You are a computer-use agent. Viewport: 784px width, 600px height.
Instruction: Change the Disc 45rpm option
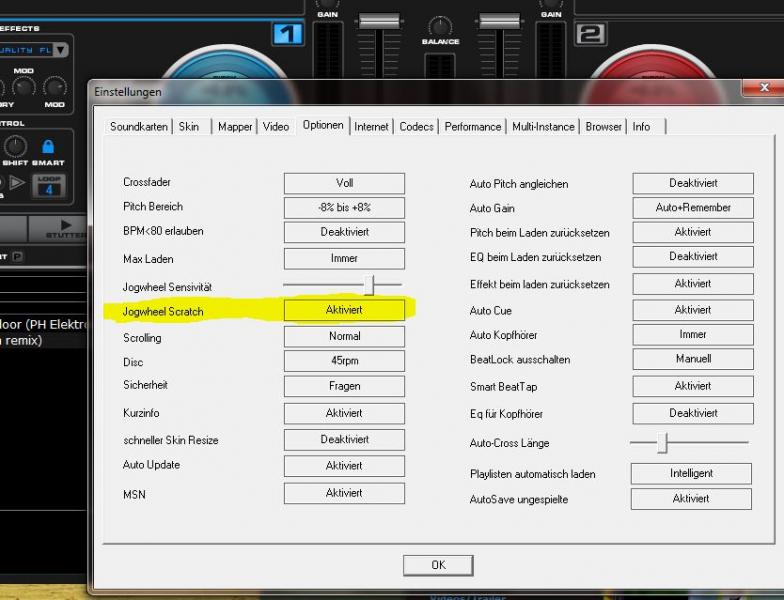(344, 361)
